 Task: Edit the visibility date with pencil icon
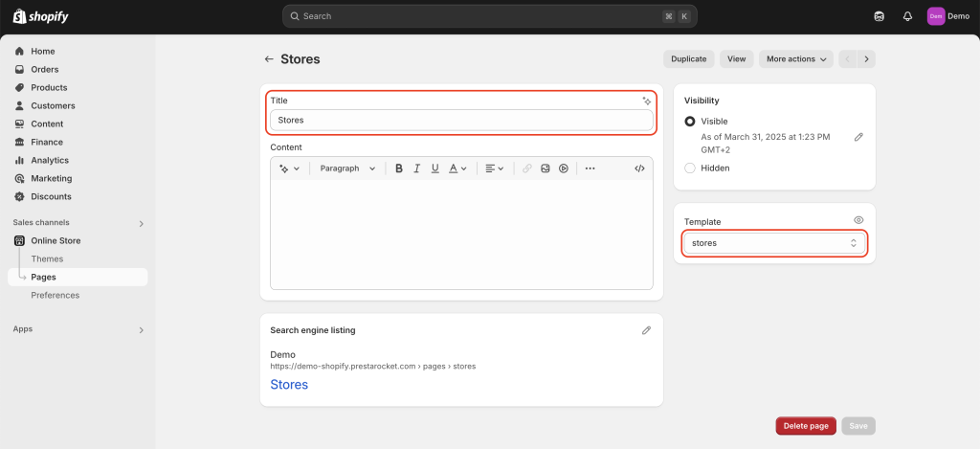[x=858, y=137]
